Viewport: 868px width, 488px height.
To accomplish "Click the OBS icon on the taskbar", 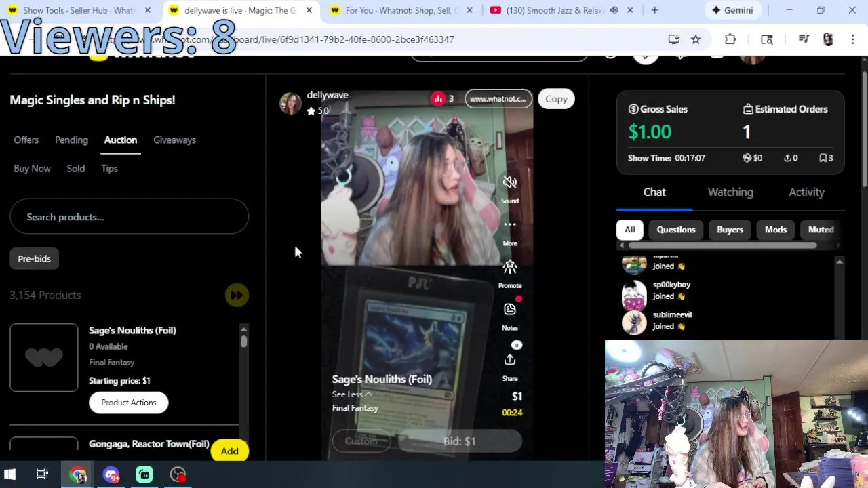I will [178, 474].
